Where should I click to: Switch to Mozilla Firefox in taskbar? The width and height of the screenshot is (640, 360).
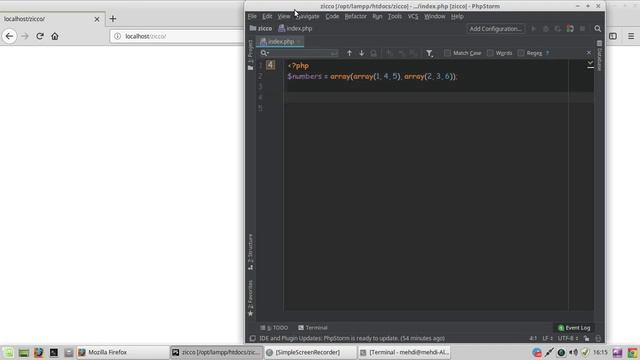pyautogui.click(x=122, y=352)
